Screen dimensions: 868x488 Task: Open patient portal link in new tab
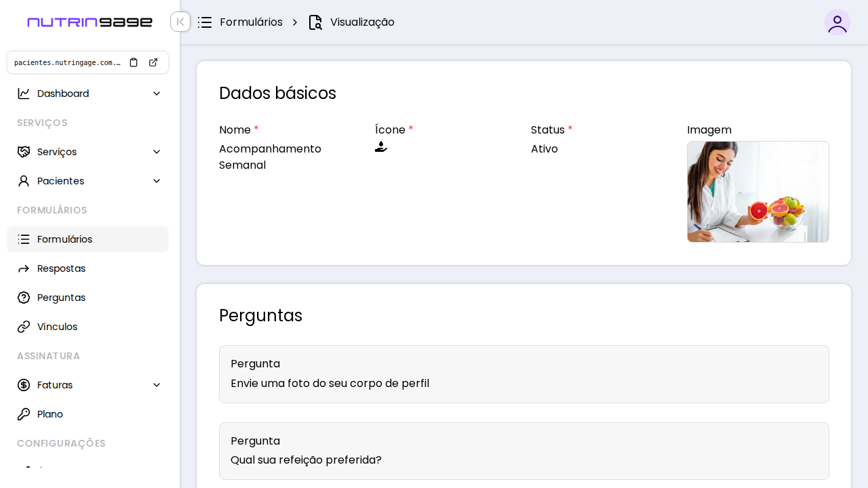coord(153,62)
